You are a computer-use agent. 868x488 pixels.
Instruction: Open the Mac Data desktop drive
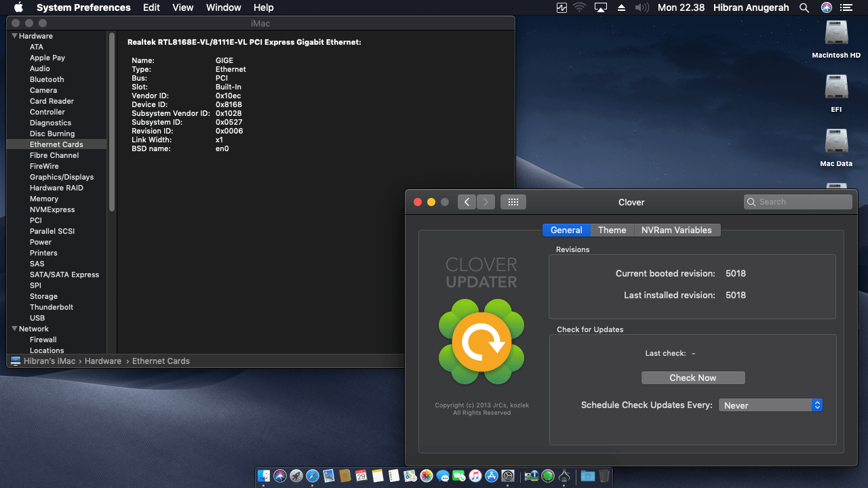[836, 148]
